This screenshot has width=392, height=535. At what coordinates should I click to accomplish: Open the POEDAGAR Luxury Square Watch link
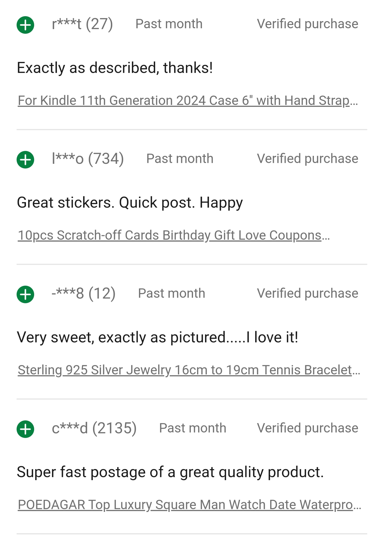pyautogui.click(x=189, y=505)
